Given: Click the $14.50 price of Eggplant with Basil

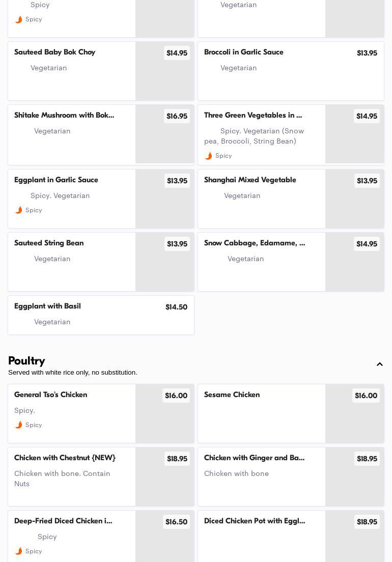Looking at the screenshot, I should click(x=176, y=307).
